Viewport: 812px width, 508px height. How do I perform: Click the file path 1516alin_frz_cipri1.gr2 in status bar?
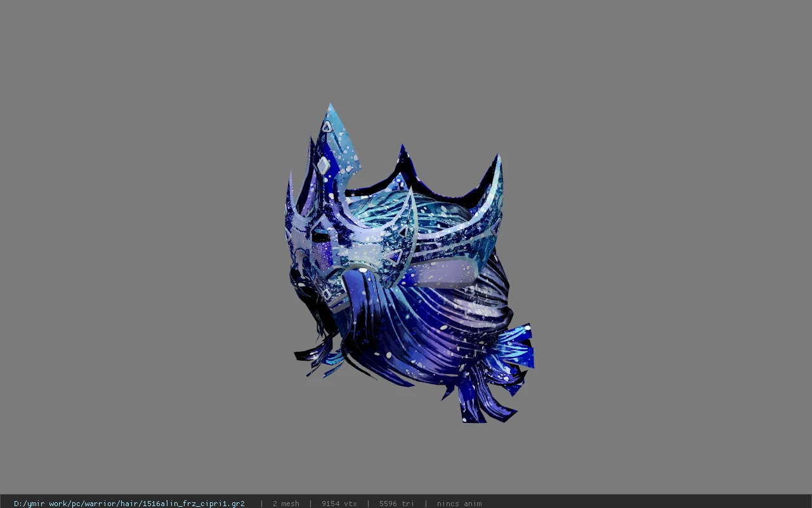pos(129,504)
